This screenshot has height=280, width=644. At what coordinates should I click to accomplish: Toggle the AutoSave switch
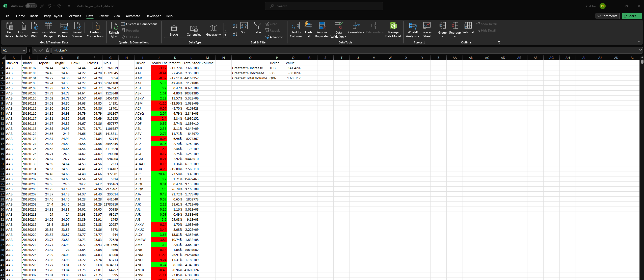[x=31, y=6]
